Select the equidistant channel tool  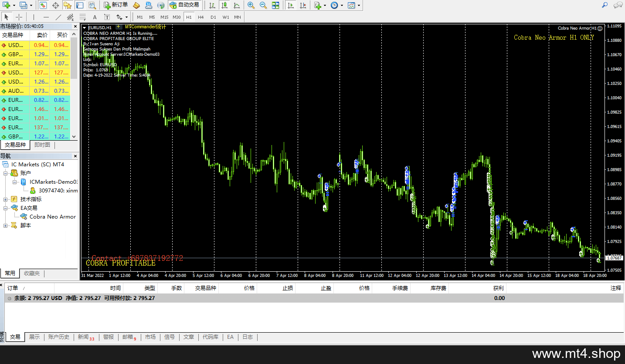pyautogui.click(x=70, y=17)
